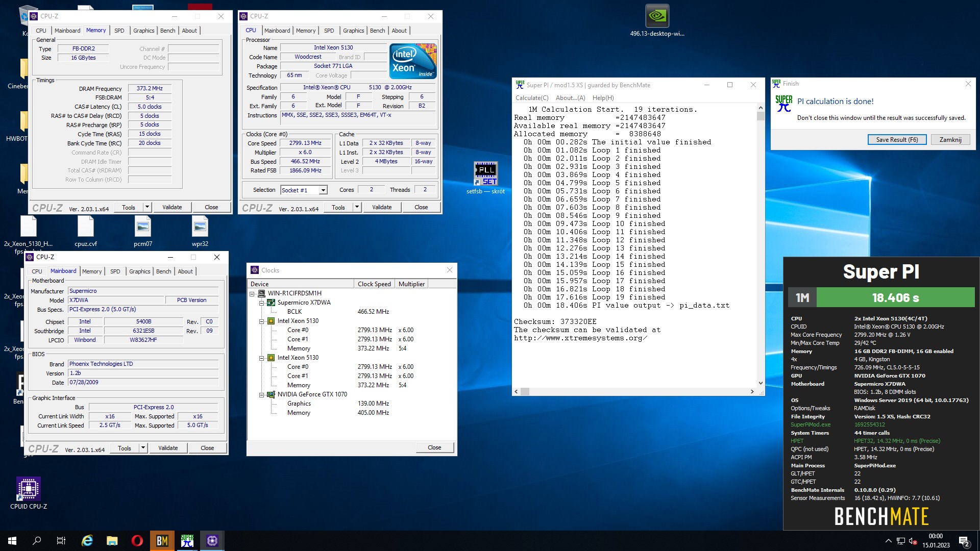Open the NVIDIA 496.13 driver installer icon

[657, 20]
